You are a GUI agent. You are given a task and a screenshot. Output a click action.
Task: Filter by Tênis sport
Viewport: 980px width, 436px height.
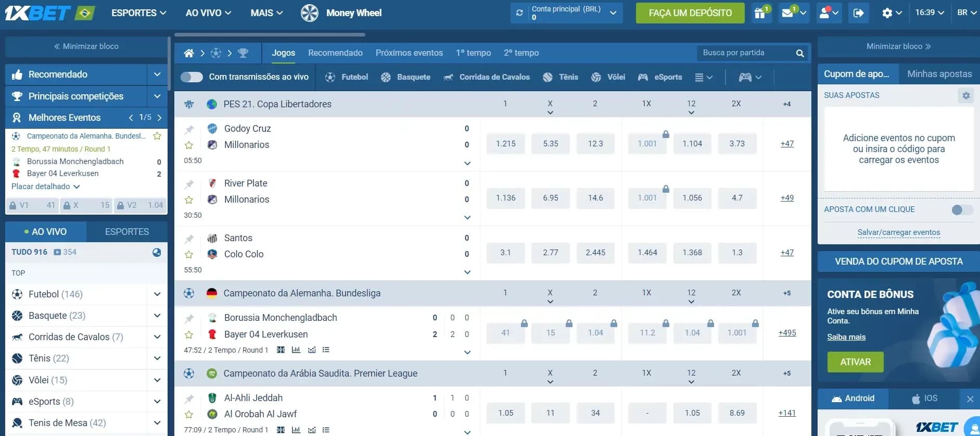click(561, 77)
